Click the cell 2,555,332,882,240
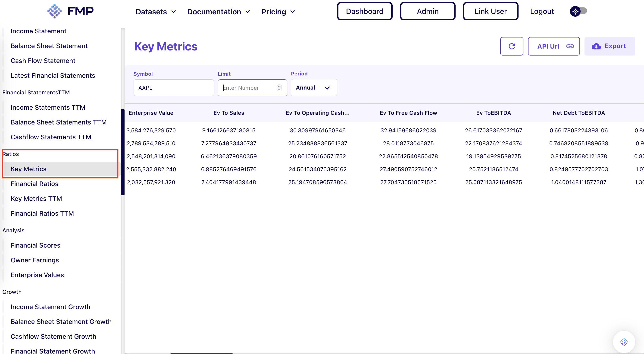 (x=151, y=169)
